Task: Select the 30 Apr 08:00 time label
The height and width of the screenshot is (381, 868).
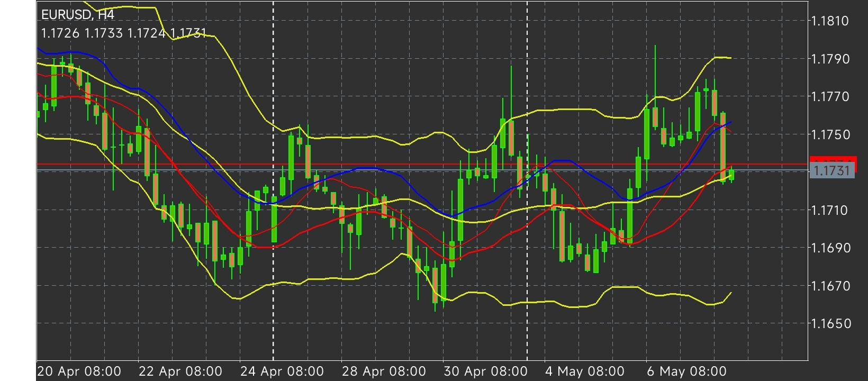Action: tap(485, 371)
